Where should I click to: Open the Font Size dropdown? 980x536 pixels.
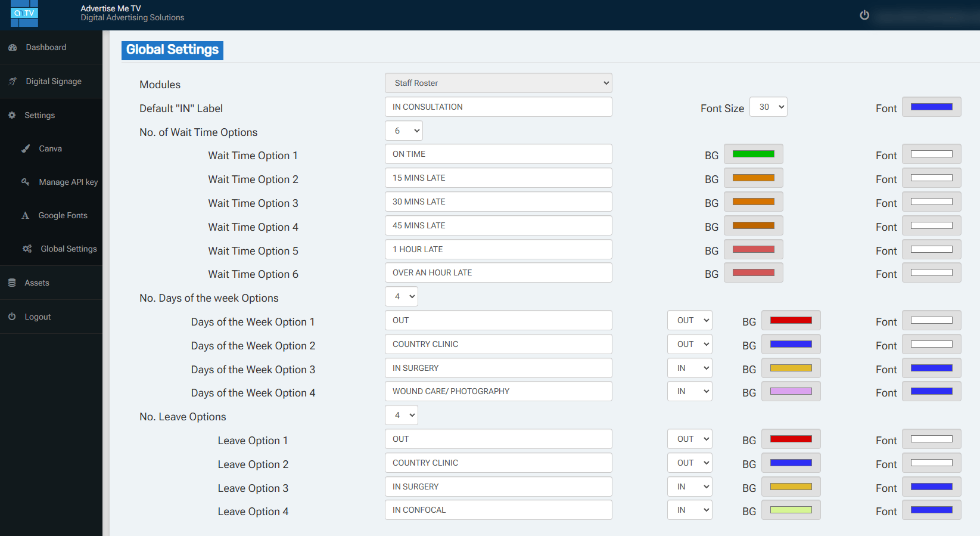tap(768, 107)
